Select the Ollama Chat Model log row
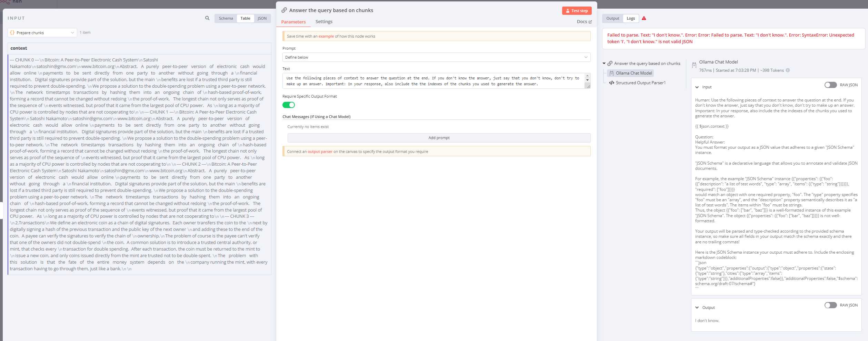The height and width of the screenshot is (341, 868). click(631, 73)
